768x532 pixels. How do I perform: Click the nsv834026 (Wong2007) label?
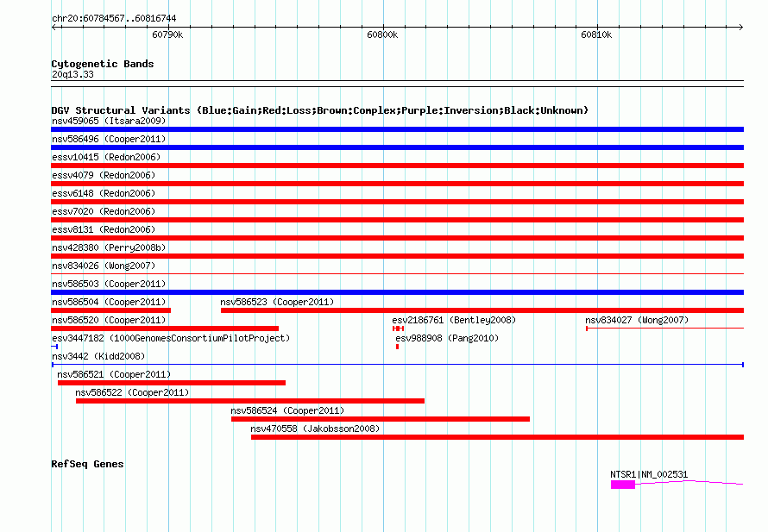point(104,266)
